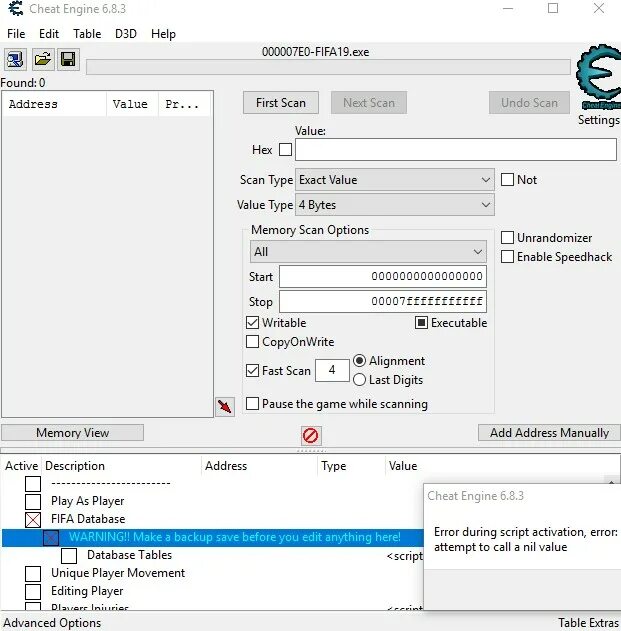Open Memory View
This screenshot has height=631, width=621.
point(72,433)
